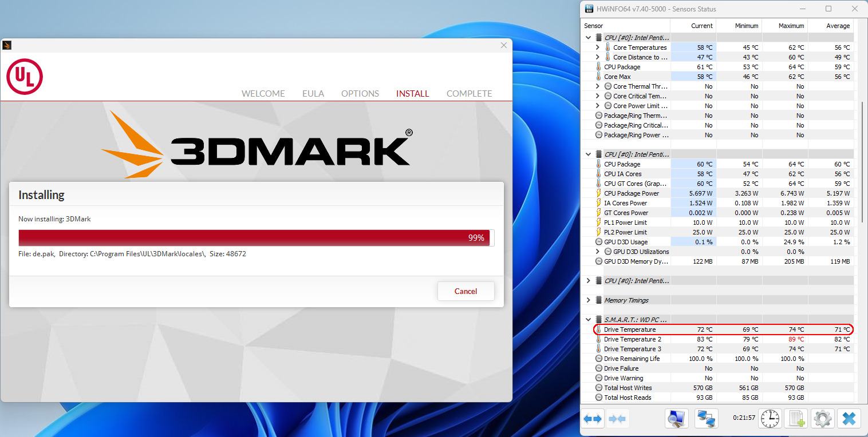The image size is (868, 437).
Task: Expand the collapsed CPU group above Memory Timings
Action: pos(588,281)
